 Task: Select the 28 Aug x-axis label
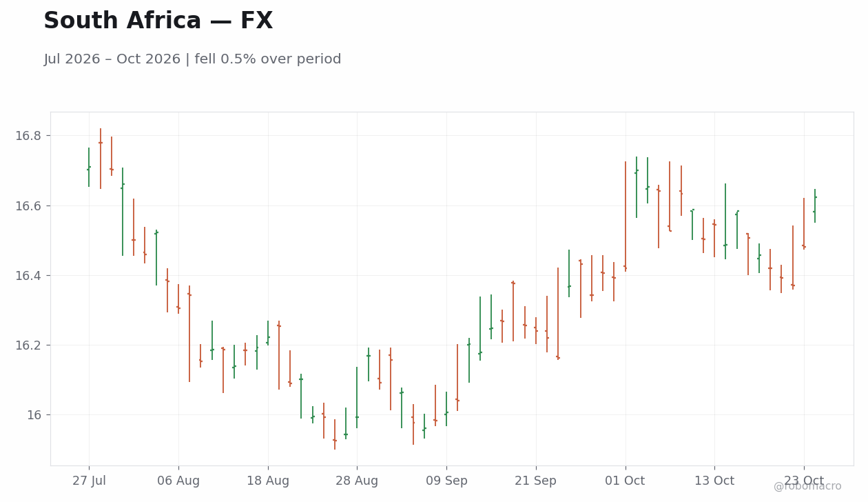tap(357, 481)
